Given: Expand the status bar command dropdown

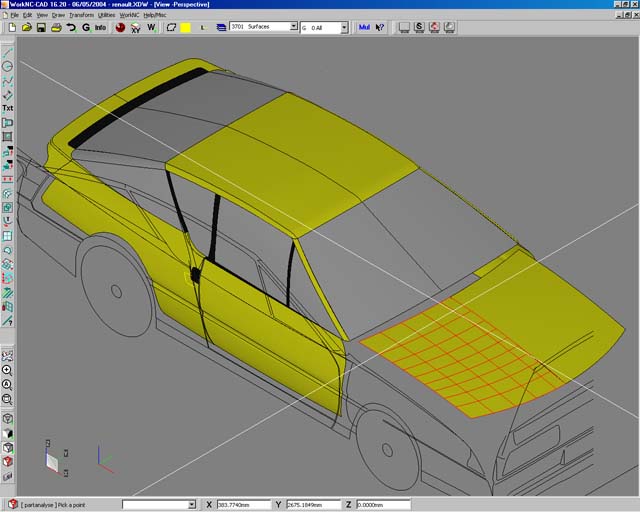Looking at the screenshot, I should click(192, 505).
